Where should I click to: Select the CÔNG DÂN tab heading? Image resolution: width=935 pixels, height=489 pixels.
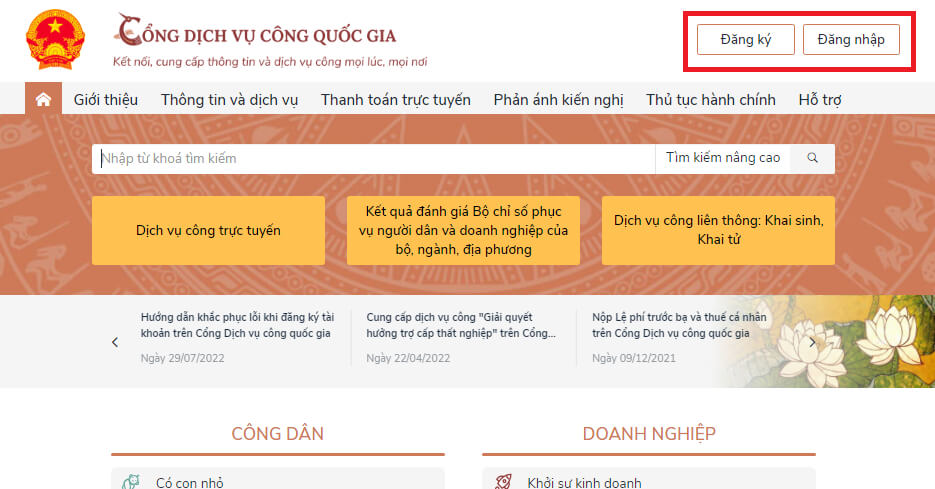(278, 434)
